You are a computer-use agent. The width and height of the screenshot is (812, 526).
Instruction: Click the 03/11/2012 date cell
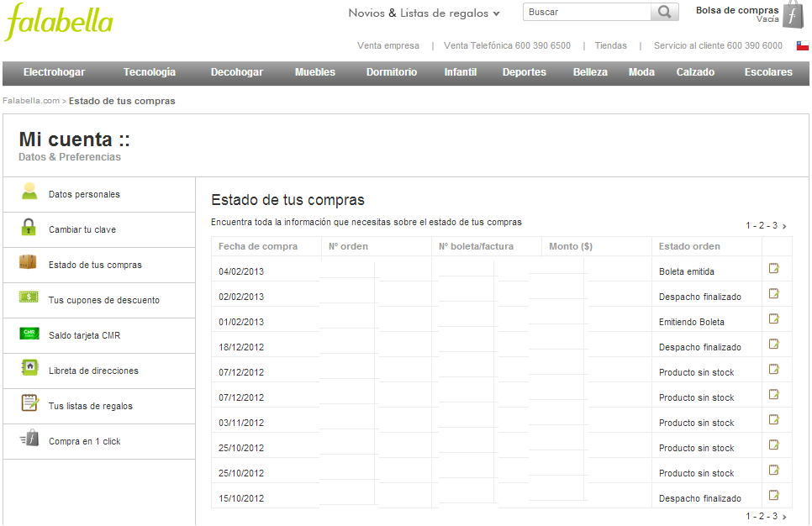pyautogui.click(x=241, y=423)
